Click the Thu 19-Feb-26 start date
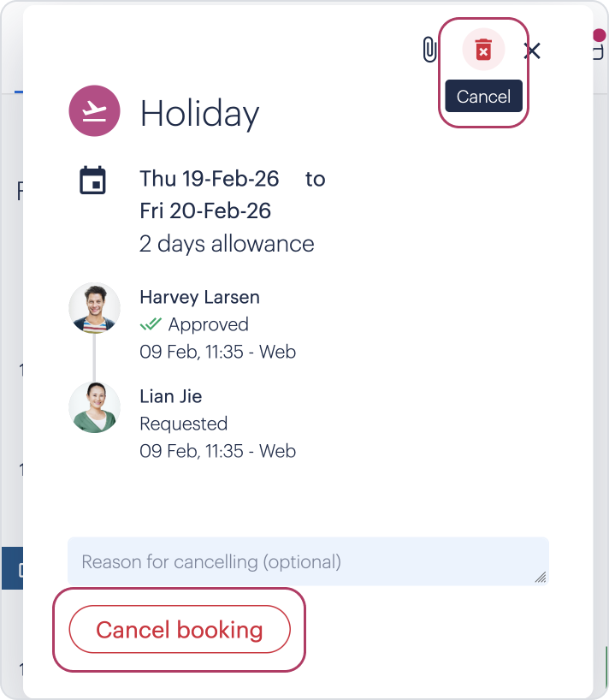Image resolution: width=609 pixels, height=700 pixels. (x=210, y=179)
